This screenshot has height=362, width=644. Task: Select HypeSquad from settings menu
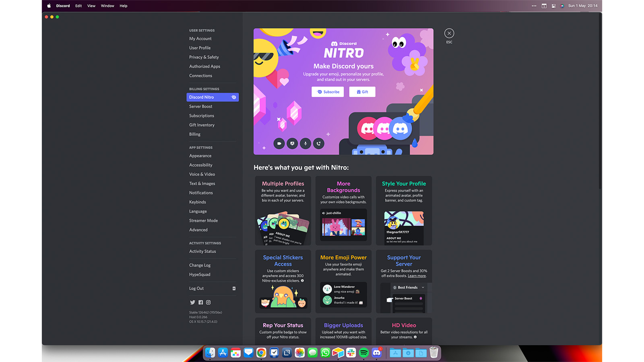[200, 274]
